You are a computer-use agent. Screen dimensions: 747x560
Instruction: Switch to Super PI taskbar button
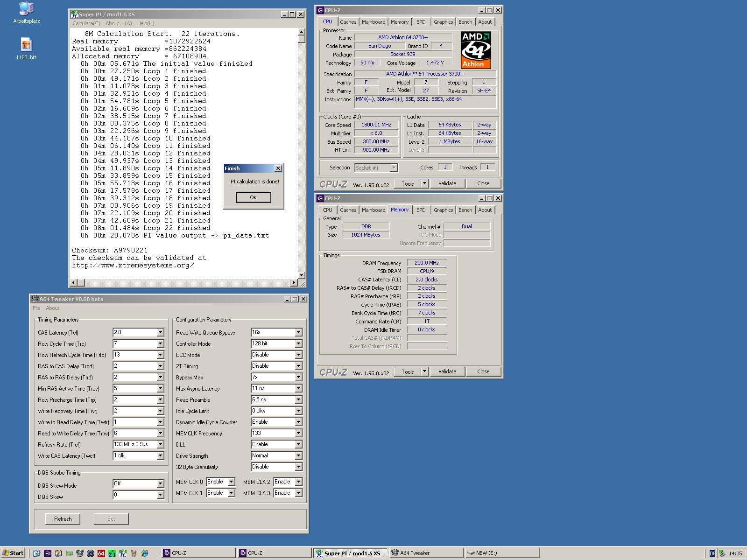pos(351,553)
